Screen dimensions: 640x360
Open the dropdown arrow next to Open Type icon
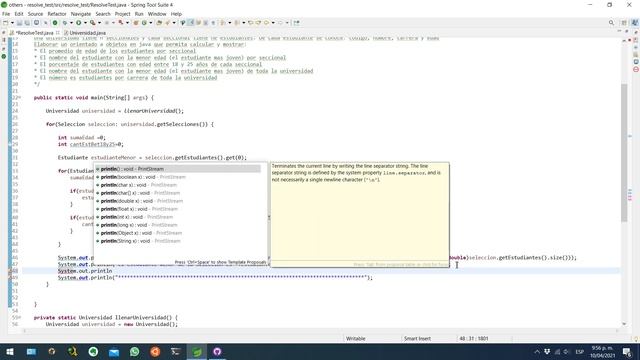click(x=174, y=23)
